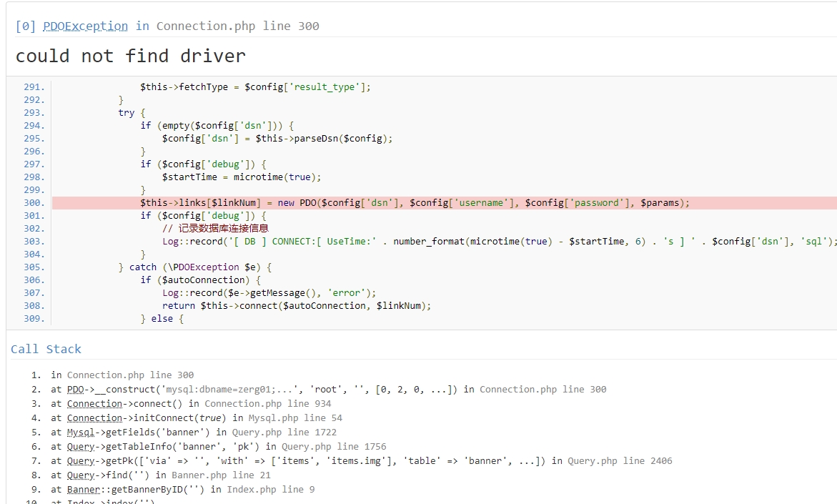The width and height of the screenshot is (837, 504).
Task: Click the "if ($config['debug'])" line 301
Action: tap(203, 216)
